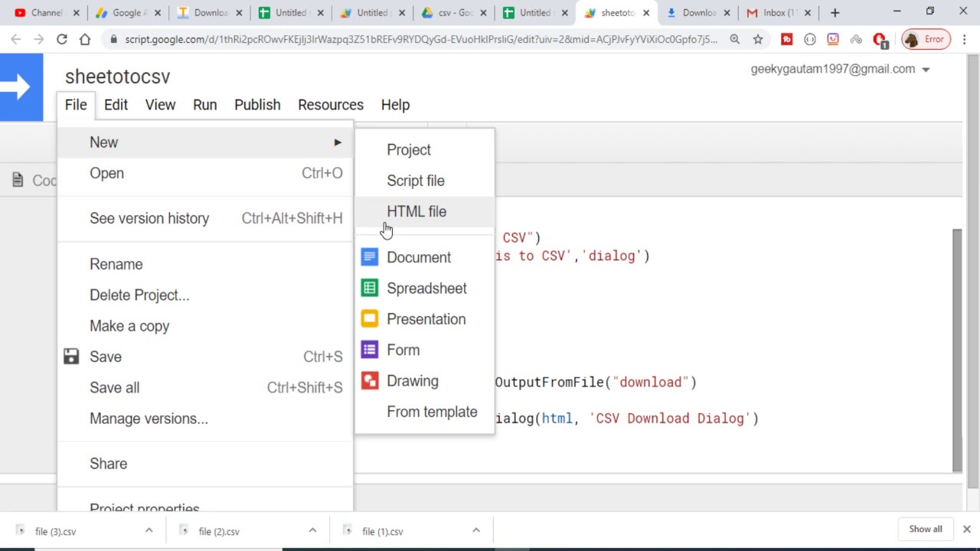Click the green Spreadsheet icon
The width and height of the screenshot is (980, 551).
pos(370,289)
